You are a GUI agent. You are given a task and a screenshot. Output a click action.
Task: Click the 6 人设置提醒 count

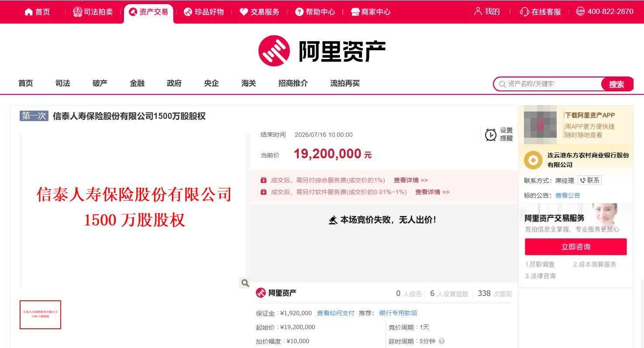(449, 294)
